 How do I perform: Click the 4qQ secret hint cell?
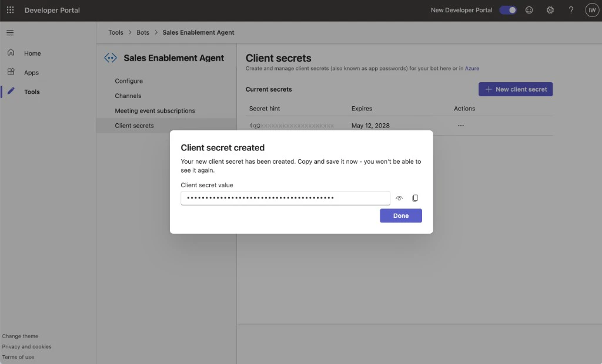click(x=292, y=126)
